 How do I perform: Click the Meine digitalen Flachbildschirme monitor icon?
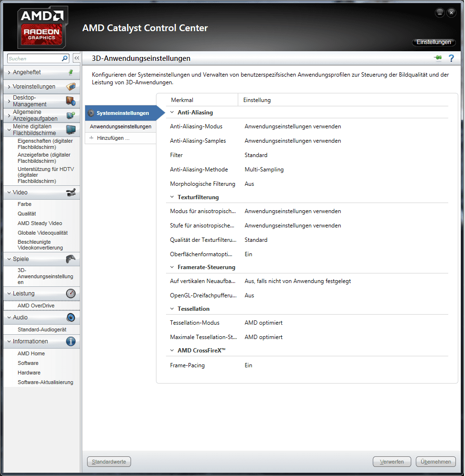pyautogui.click(x=71, y=130)
